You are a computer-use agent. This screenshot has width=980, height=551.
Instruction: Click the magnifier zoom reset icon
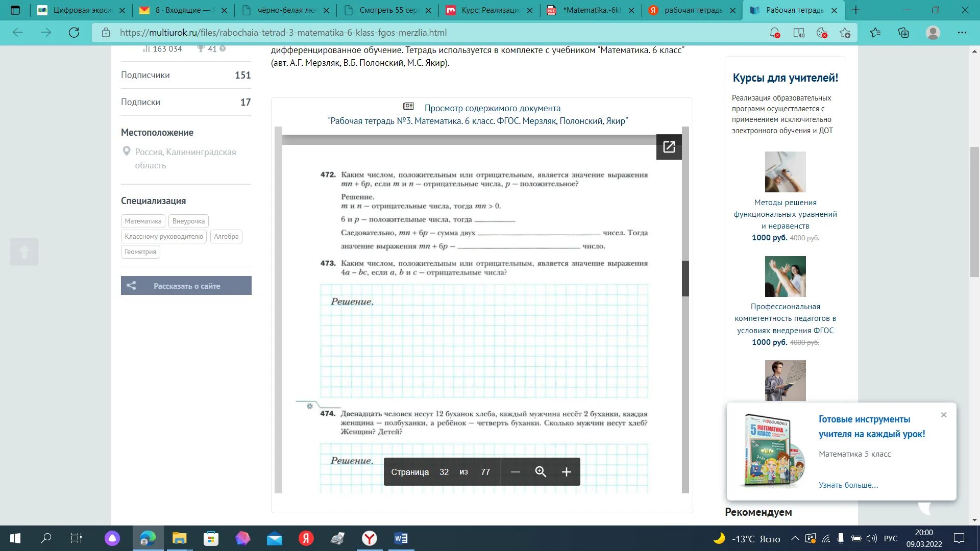coord(541,472)
